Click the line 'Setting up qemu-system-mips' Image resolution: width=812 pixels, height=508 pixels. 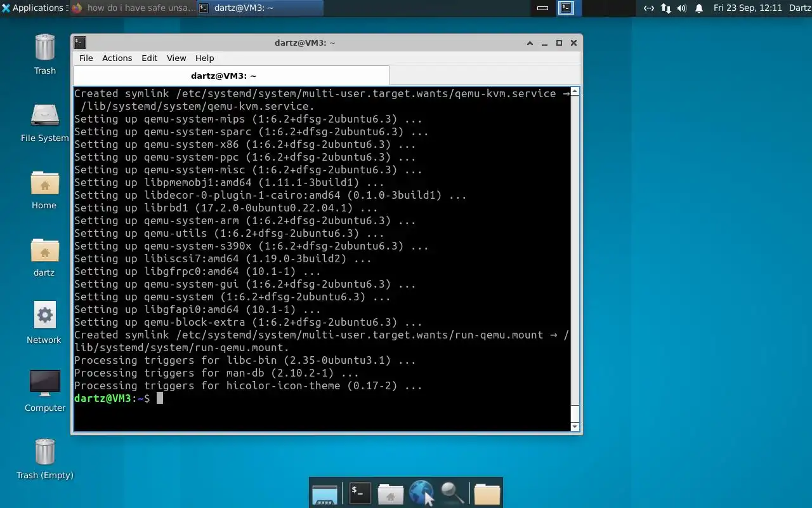point(248,119)
